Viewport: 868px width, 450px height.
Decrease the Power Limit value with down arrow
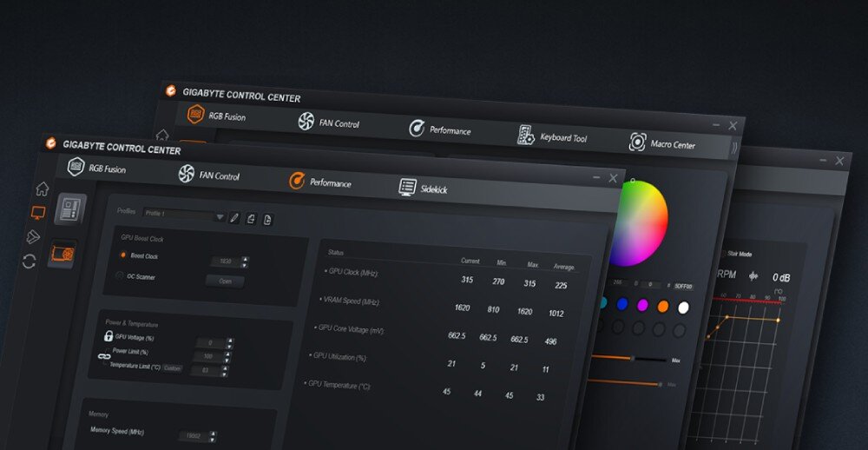coord(227,361)
